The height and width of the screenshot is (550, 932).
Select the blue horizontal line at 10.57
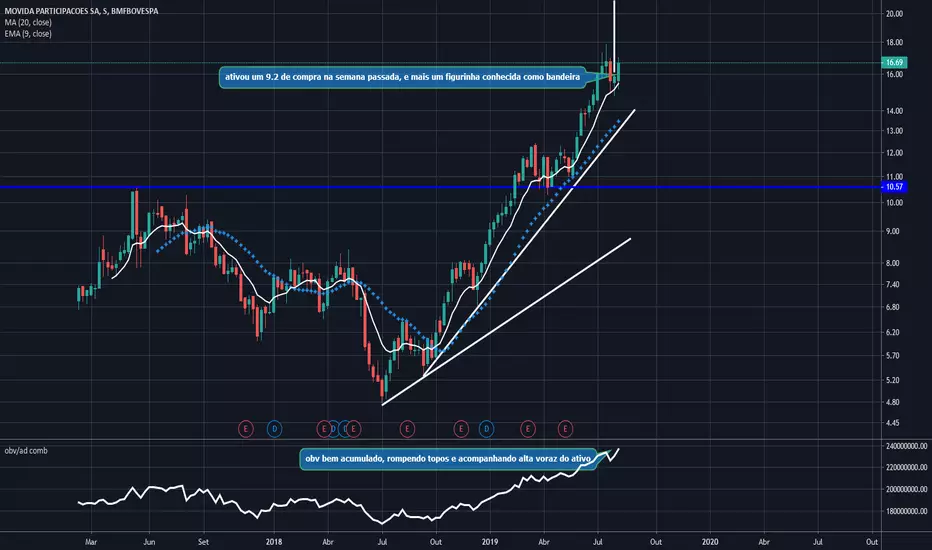pyautogui.click(x=440, y=187)
